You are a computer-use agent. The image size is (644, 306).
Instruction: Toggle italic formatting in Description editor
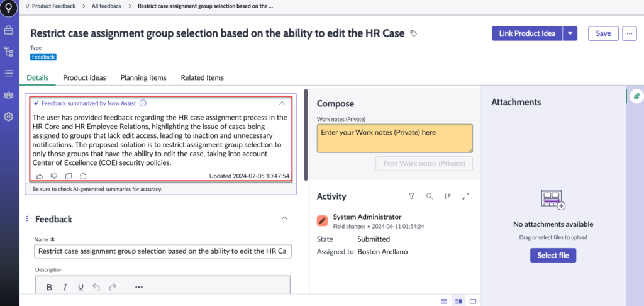coord(65,287)
